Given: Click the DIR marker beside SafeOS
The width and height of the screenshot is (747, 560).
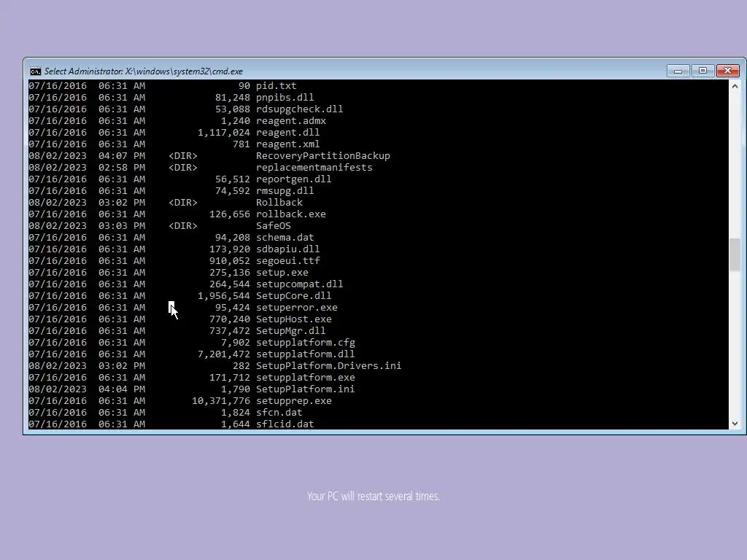Looking at the screenshot, I should [183, 226].
